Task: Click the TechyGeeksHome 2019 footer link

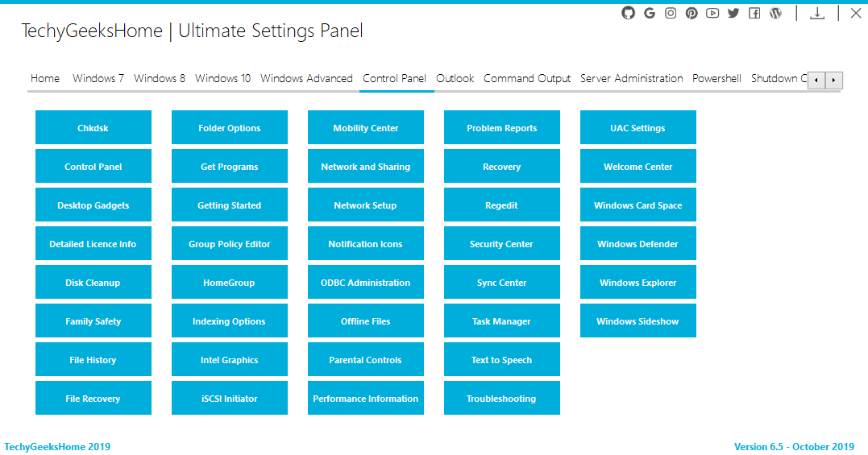Action: 57,447
